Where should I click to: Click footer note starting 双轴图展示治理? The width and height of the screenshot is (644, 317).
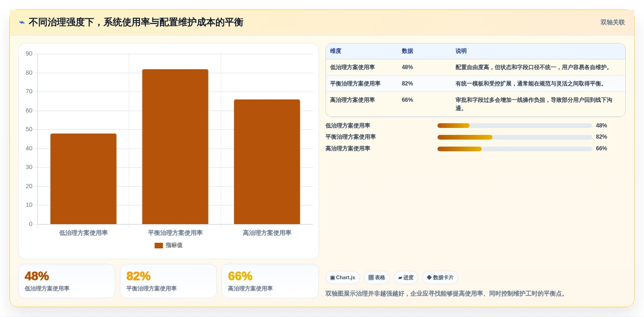tap(446, 294)
